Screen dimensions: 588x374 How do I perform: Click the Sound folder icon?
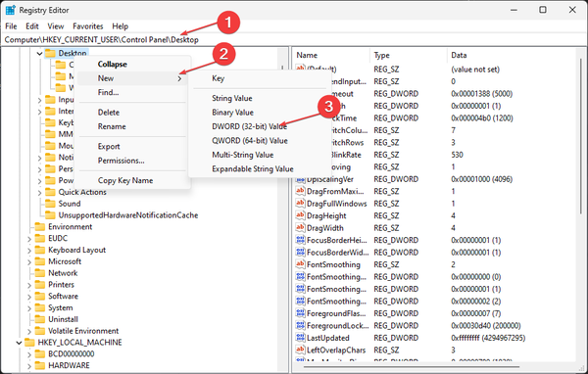tap(50, 204)
